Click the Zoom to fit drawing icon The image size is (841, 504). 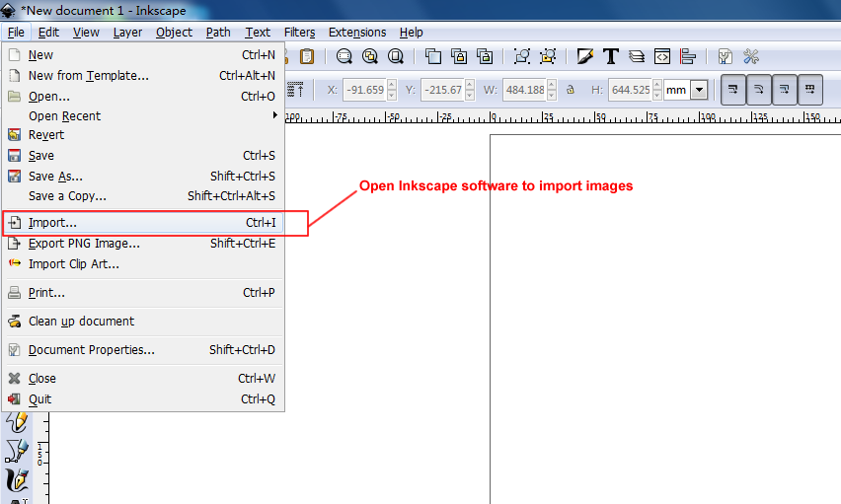pos(370,56)
